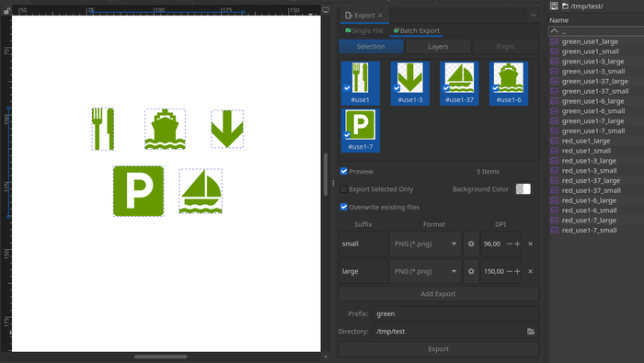Open advanced settings gear for small export

471,244
